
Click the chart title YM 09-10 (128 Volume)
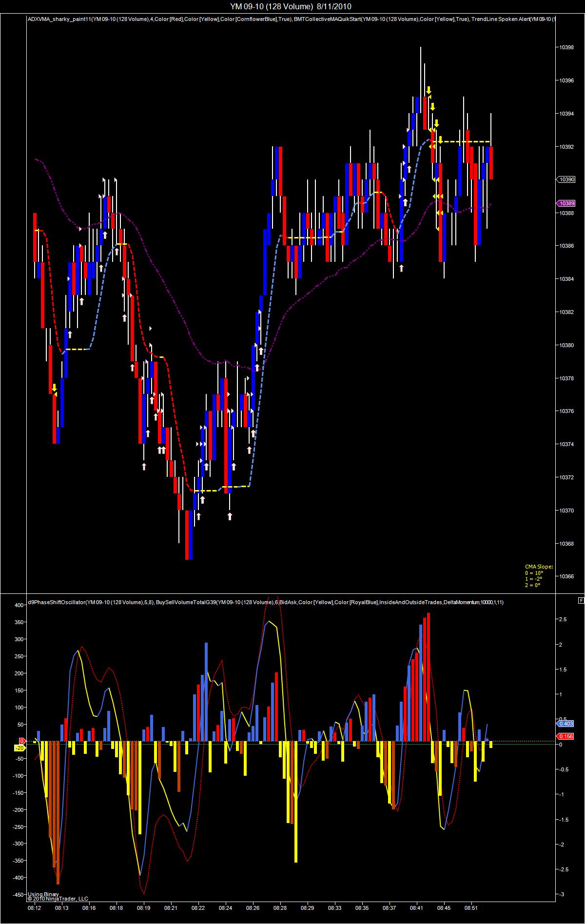(x=272, y=6)
